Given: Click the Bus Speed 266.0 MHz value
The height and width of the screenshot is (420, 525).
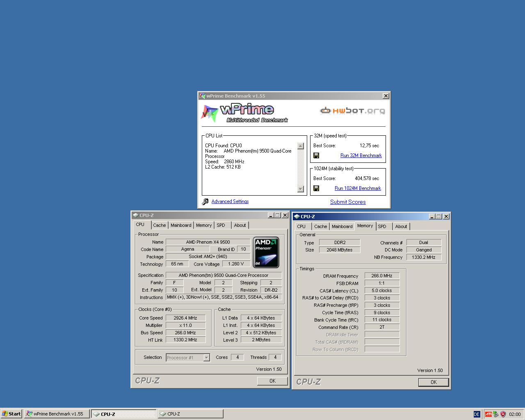Looking at the screenshot, I should click(x=185, y=333).
